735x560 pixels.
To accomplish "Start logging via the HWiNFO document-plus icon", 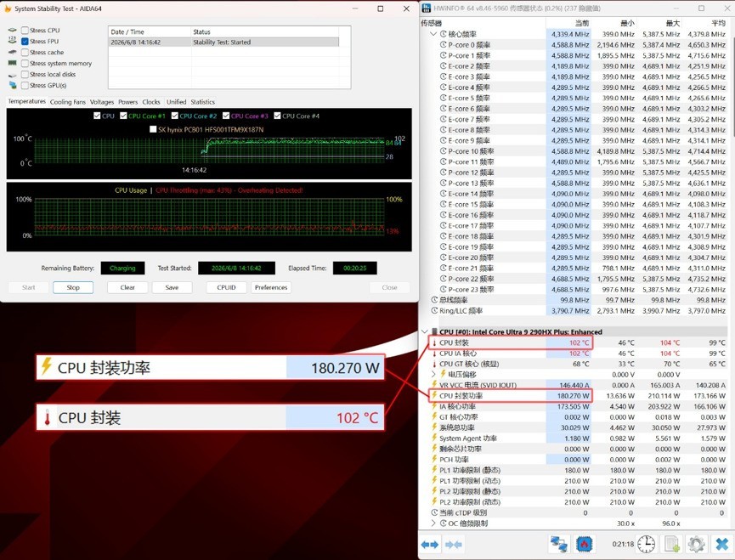I will tap(672, 544).
